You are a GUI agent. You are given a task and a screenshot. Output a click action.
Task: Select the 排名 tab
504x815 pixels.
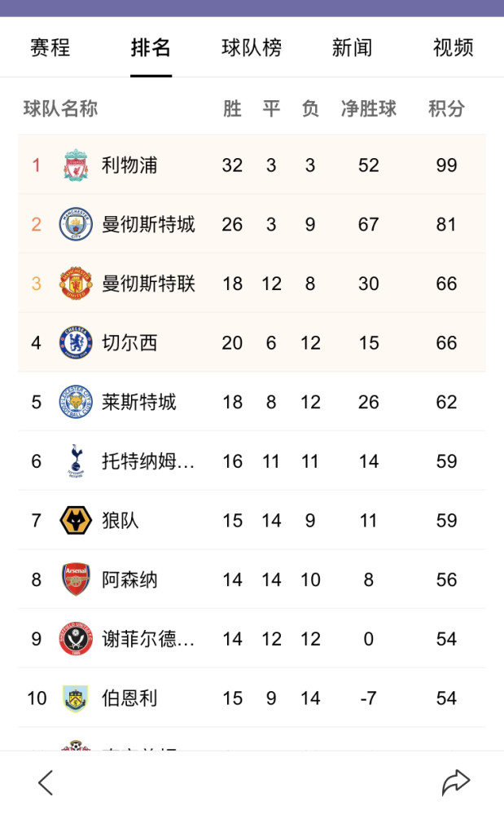click(151, 48)
